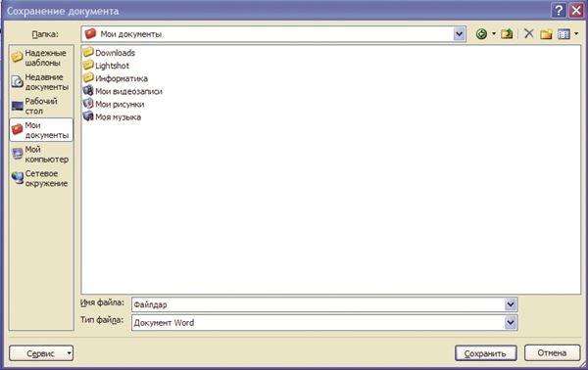Go up one folder level icon
Screen dimensions: 588x370
tap(507, 34)
